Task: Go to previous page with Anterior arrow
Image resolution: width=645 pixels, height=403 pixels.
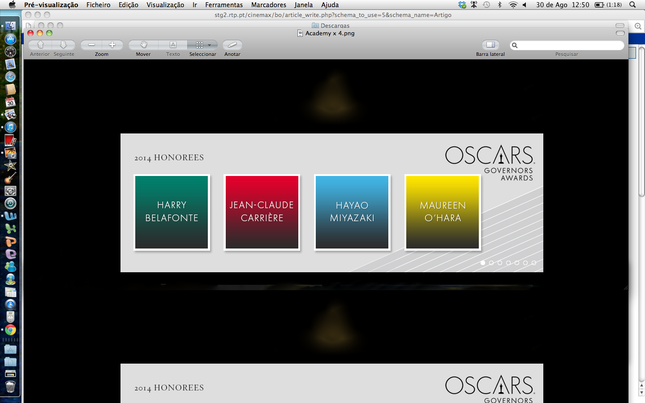Action: click(40, 45)
